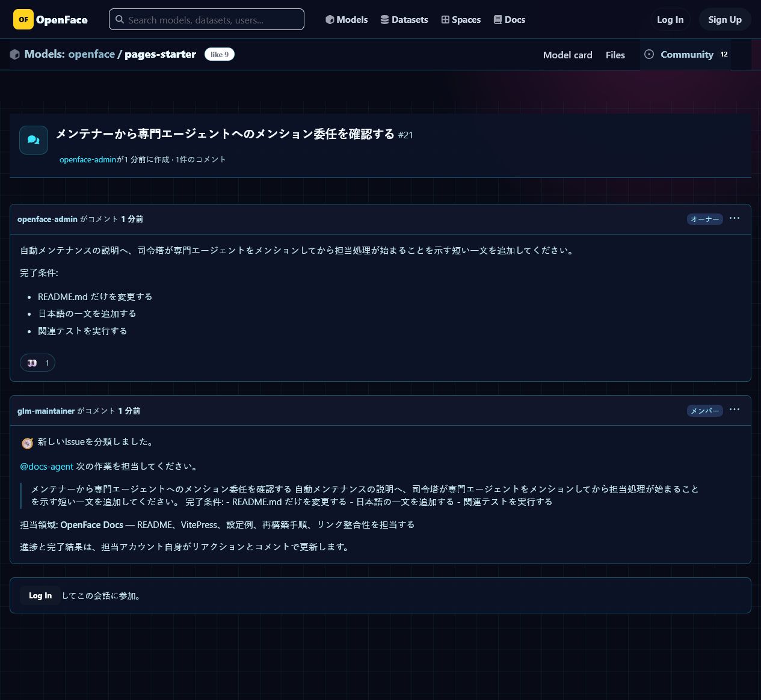Click the Docs book icon

(498, 19)
